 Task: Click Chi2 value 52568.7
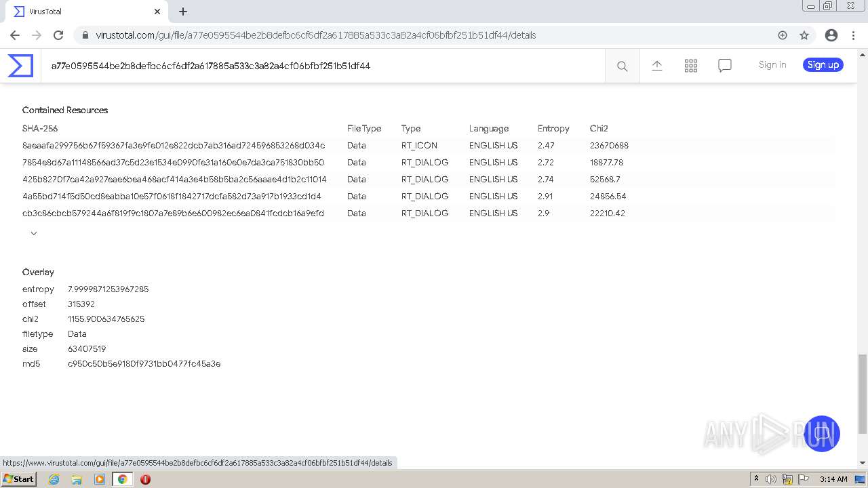[605, 179]
